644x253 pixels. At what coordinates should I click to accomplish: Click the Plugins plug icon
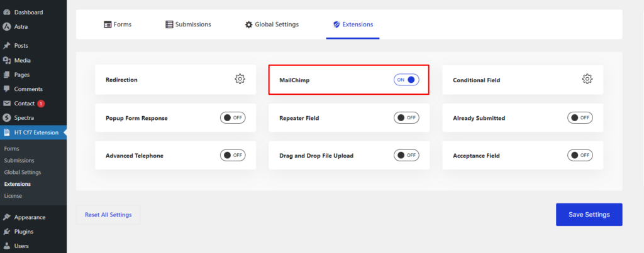(7, 232)
